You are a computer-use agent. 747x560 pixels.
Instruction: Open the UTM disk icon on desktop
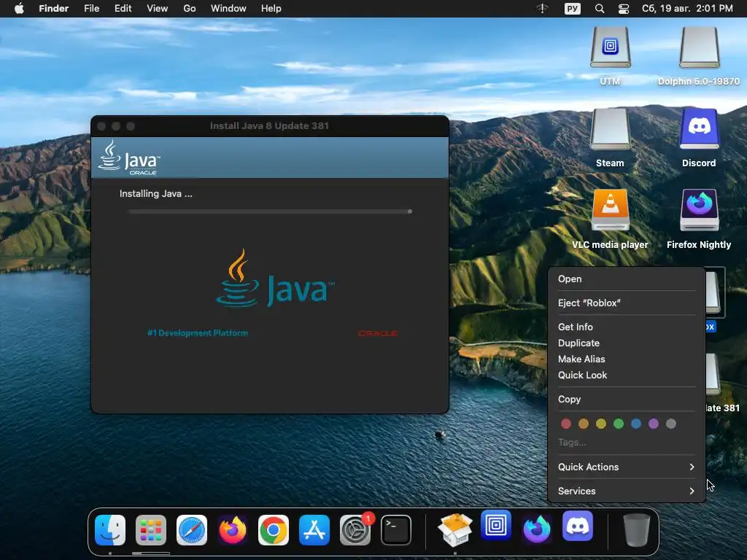pyautogui.click(x=611, y=48)
